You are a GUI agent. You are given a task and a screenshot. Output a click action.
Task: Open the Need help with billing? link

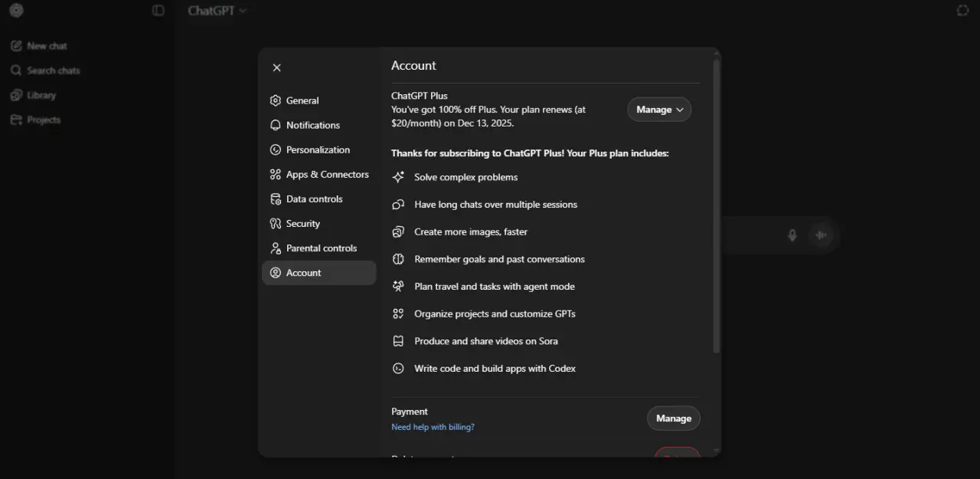click(x=433, y=427)
